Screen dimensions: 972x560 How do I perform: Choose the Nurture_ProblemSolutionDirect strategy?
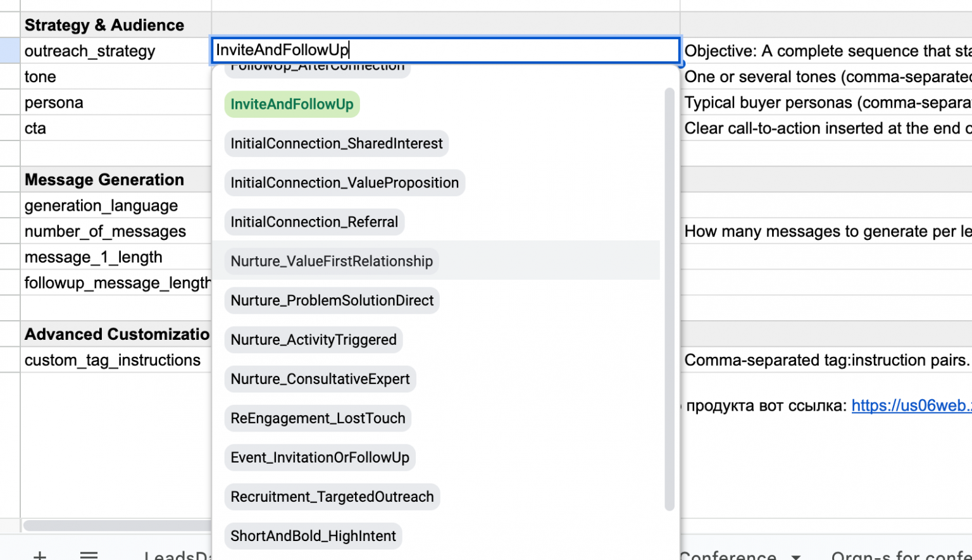tap(332, 301)
